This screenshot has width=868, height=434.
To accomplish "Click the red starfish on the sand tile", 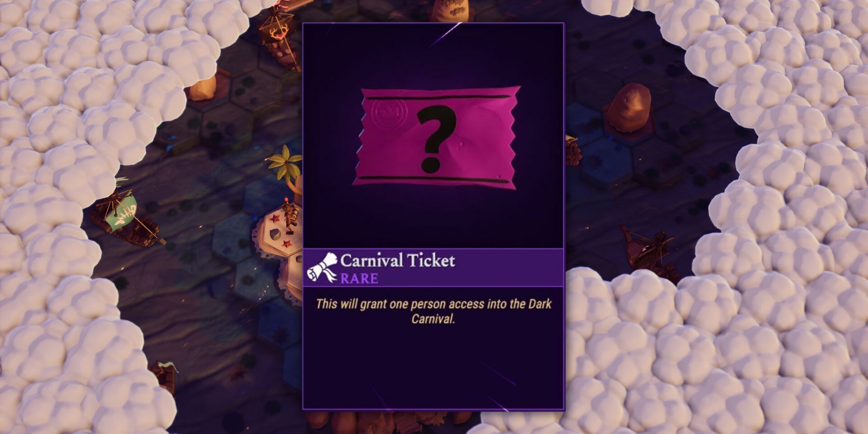I will (275, 219).
